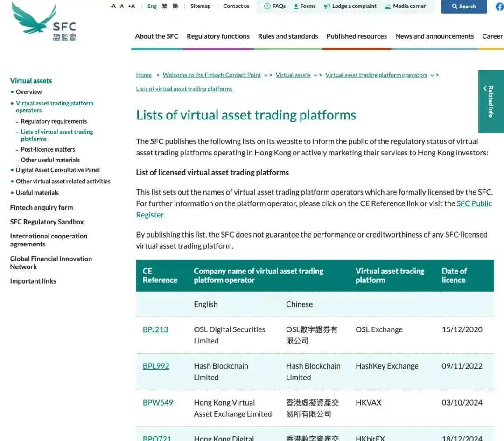Image resolution: width=504 pixels, height=441 pixels.
Task: Click the Lodge a complaint megaphone icon
Action: [327, 6]
